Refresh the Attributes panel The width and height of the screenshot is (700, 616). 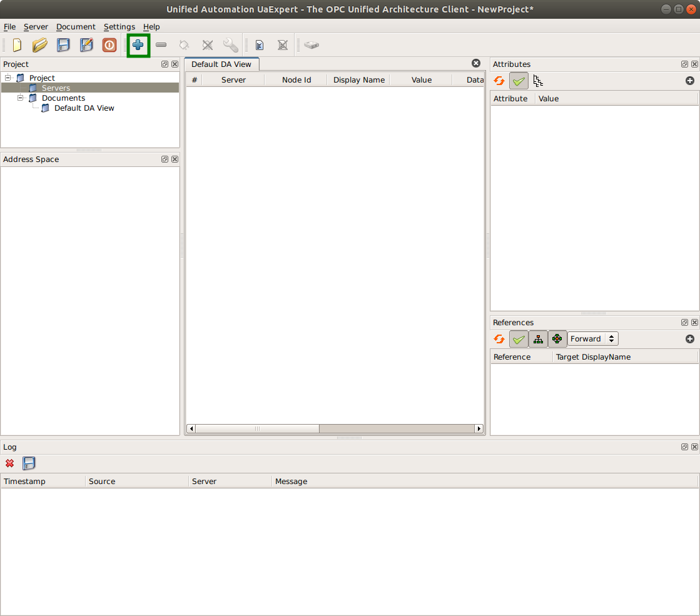click(499, 81)
